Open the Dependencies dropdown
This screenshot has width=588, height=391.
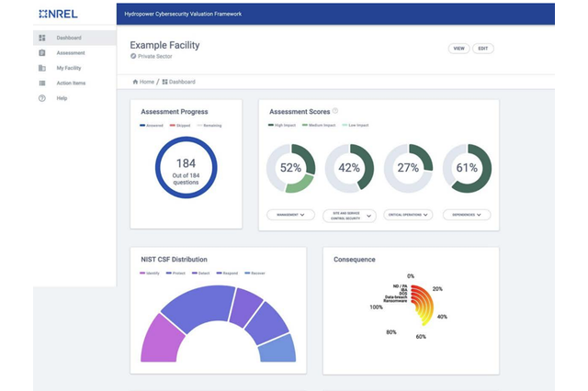point(467,215)
